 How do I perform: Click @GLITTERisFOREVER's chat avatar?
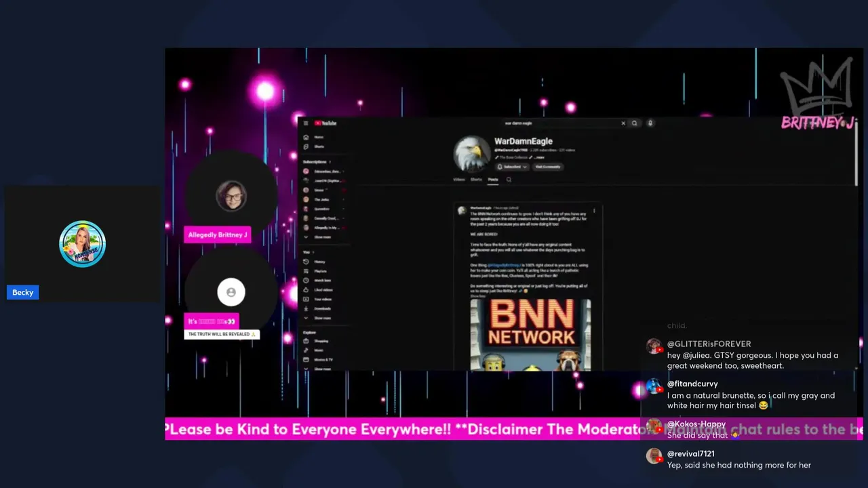(654, 346)
